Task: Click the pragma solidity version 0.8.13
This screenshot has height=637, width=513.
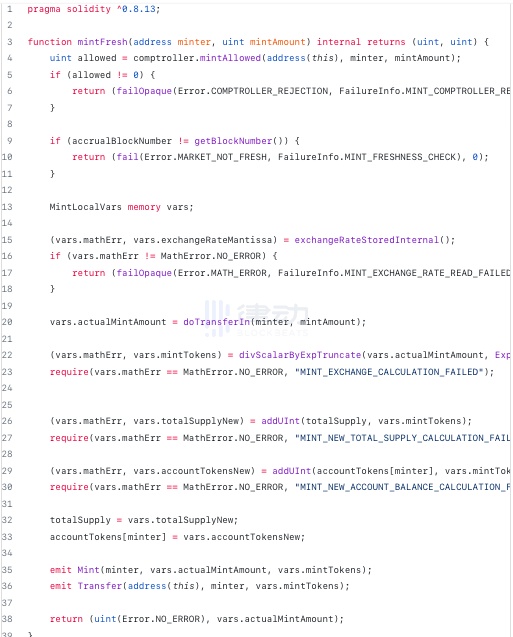Action: (139, 9)
